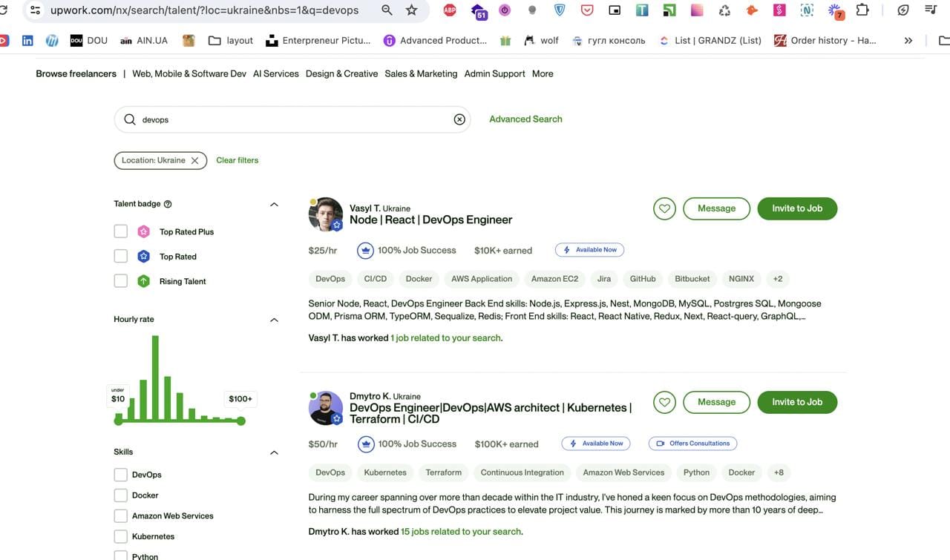The width and height of the screenshot is (950, 560).
Task: Remove the Location: Ukraine filter chip X
Action: (194, 160)
